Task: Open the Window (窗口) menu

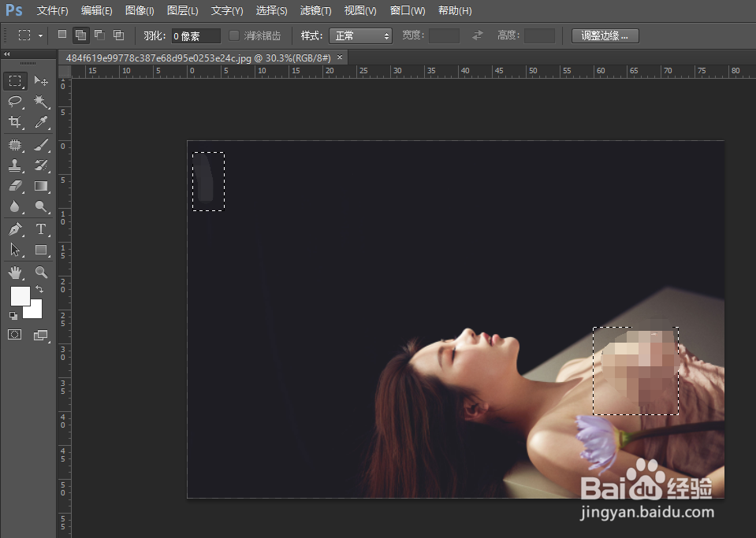Action: pyautogui.click(x=408, y=10)
